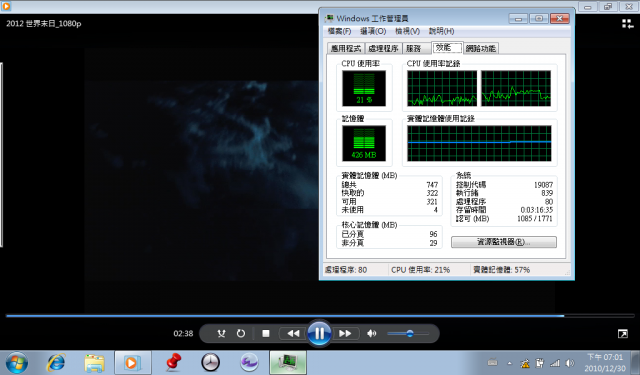Viewport: 640px width, 375px height.
Task: Click the second CPU history graph
Action: click(516, 88)
